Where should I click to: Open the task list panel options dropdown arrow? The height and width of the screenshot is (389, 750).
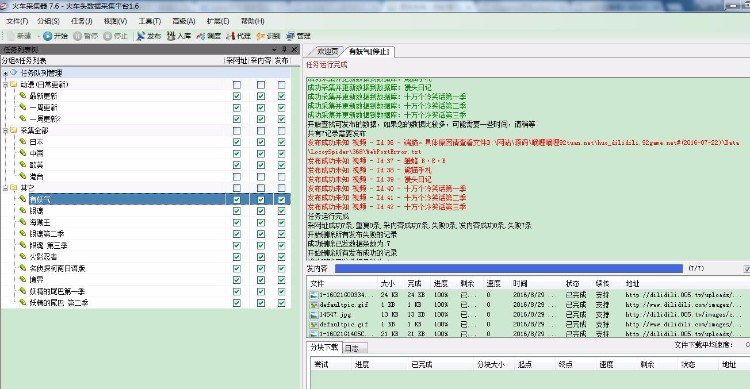coord(274,49)
